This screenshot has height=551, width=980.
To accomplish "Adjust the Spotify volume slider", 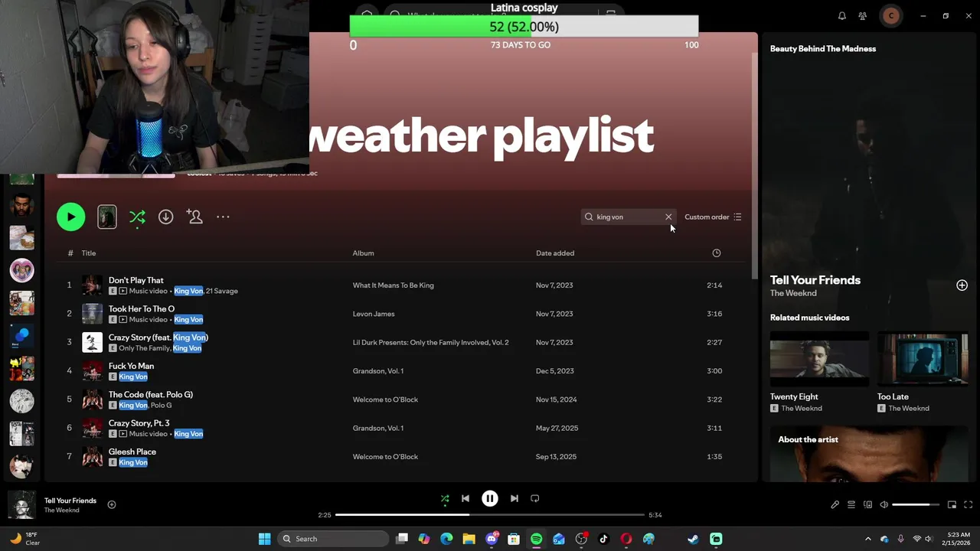I will tap(916, 505).
